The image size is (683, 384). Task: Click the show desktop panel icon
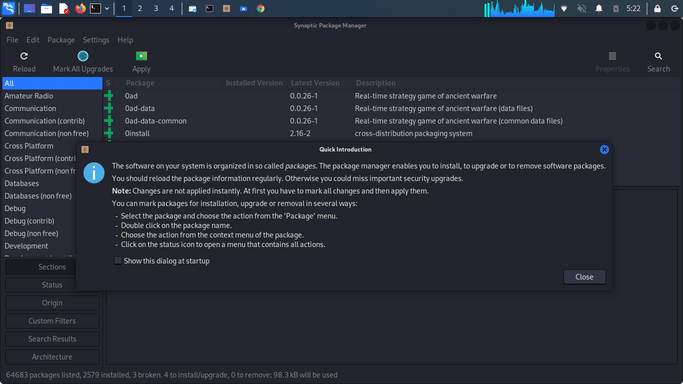pos(29,8)
